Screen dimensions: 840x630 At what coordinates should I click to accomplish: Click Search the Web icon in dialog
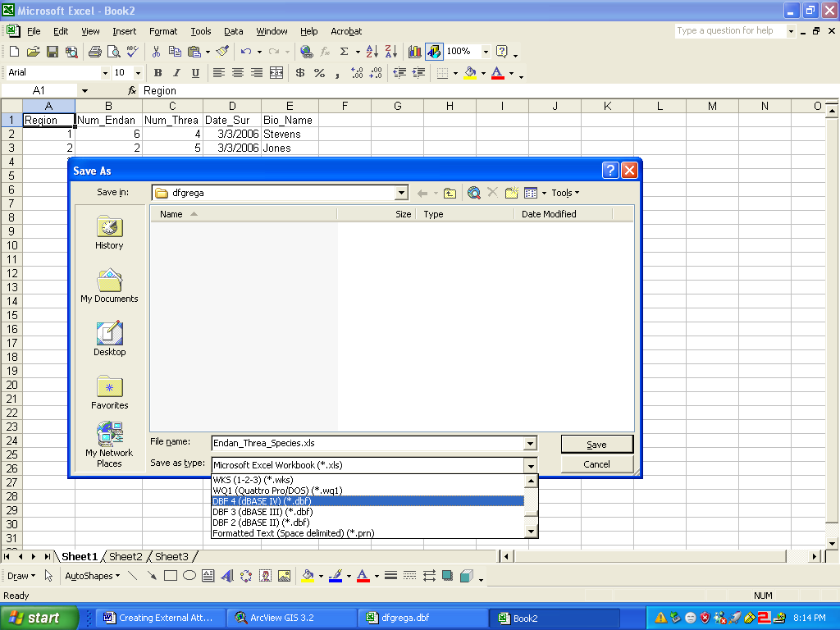point(473,193)
